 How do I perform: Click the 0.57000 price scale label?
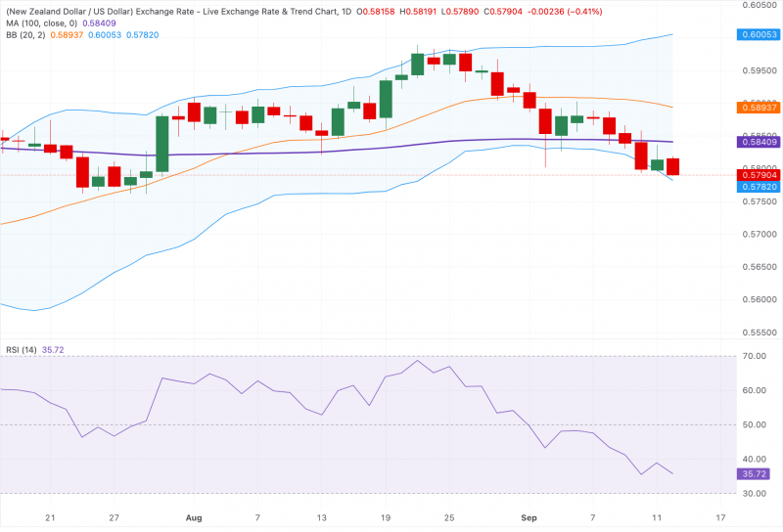[x=760, y=234]
